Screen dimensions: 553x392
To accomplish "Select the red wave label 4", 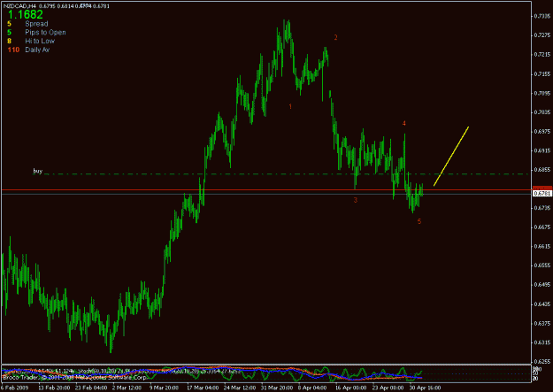I will click(x=404, y=123).
